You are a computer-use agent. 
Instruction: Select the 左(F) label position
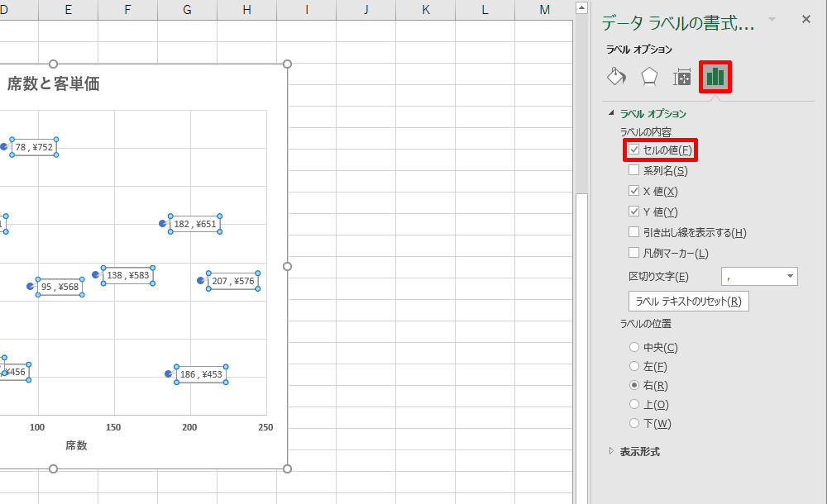click(x=634, y=366)
